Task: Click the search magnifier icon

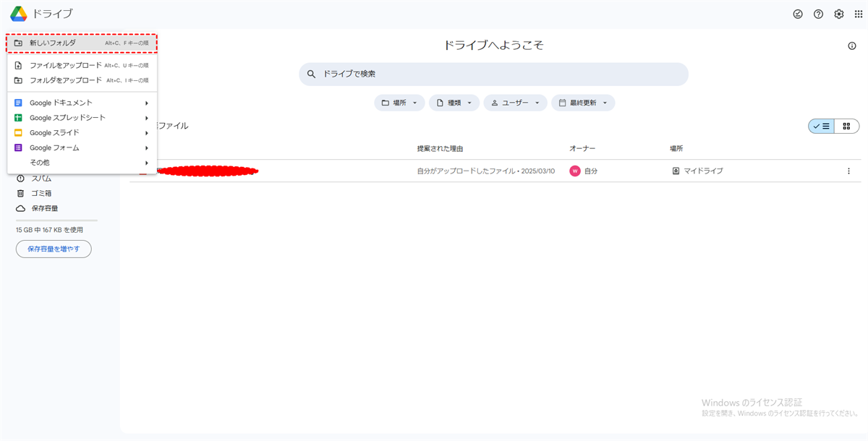Action: click(x=312, y=74)
